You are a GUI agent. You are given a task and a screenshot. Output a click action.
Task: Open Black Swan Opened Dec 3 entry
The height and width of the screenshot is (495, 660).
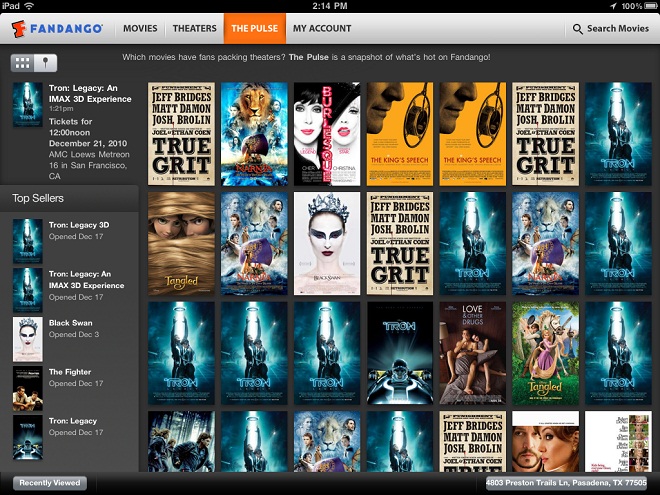(x=69, y=339)
